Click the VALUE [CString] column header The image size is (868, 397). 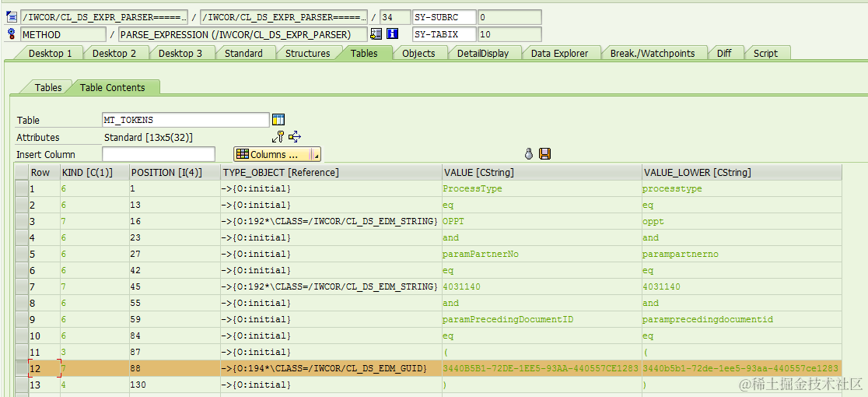click(x=542, y=172)
